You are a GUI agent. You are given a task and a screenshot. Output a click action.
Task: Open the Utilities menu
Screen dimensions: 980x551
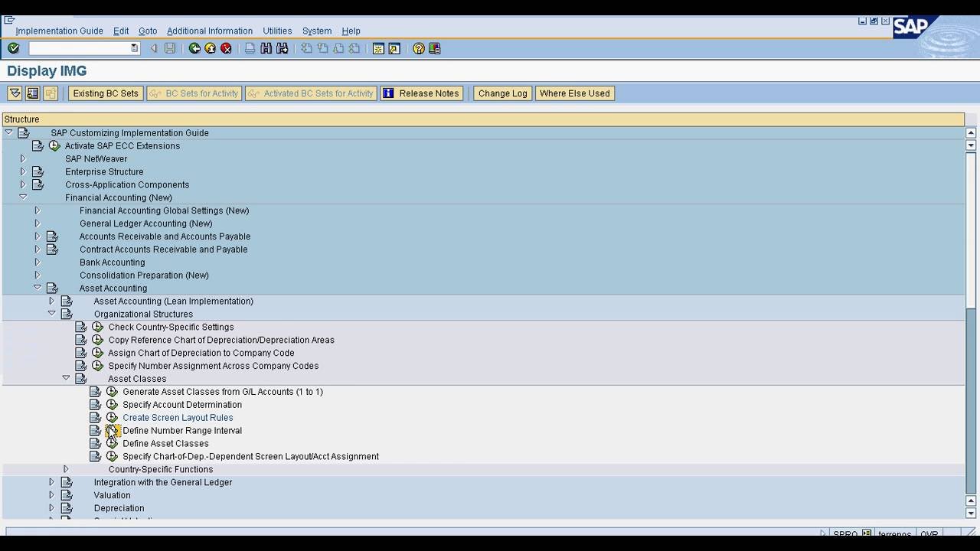[277, 31]
